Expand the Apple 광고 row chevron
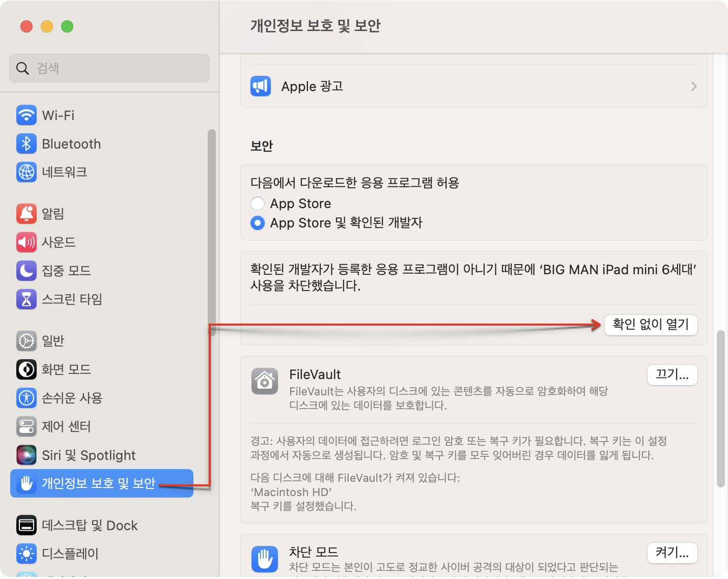Screen dimensions: 728x579 click(694, 86)
